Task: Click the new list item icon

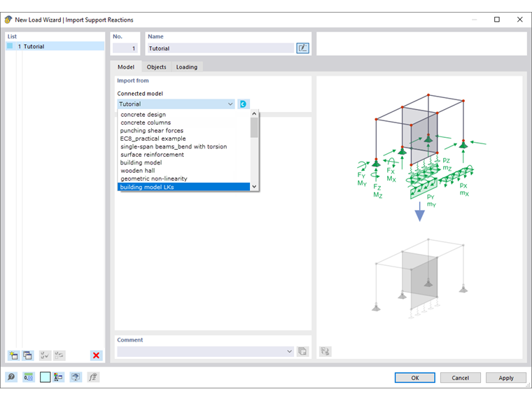Action: 13,356
